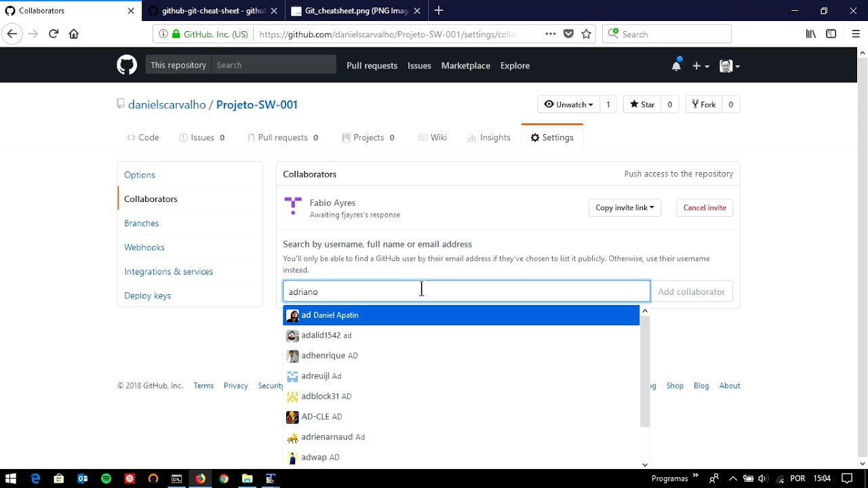This screenshot has height=488, width=868.
Task: Reload the current page
Action: click(x=54, y=34)
